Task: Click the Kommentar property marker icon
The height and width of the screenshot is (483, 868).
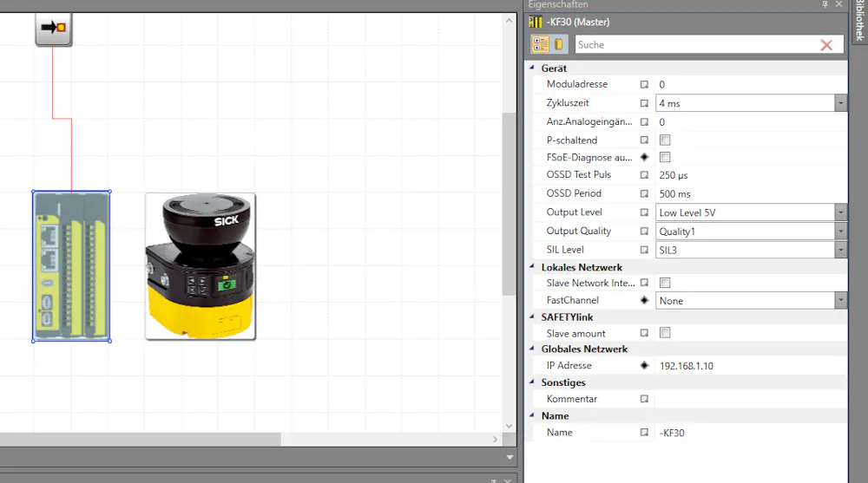Action: click(644, 399)
